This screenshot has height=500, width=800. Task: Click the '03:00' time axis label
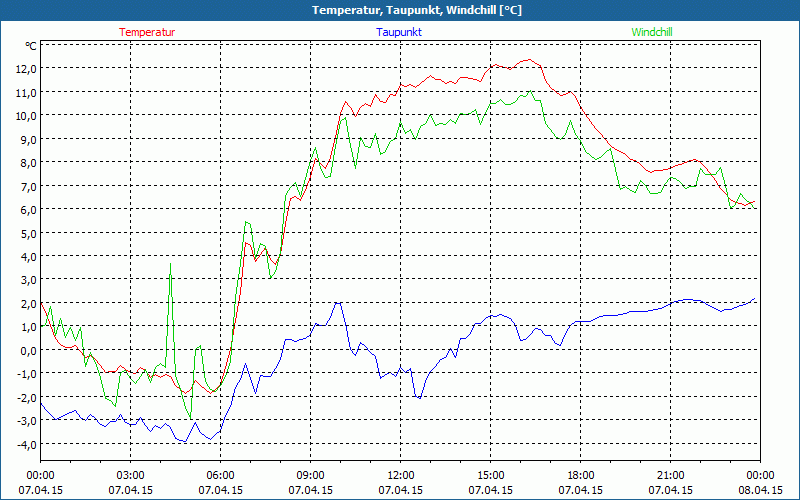tap(131, 476)
